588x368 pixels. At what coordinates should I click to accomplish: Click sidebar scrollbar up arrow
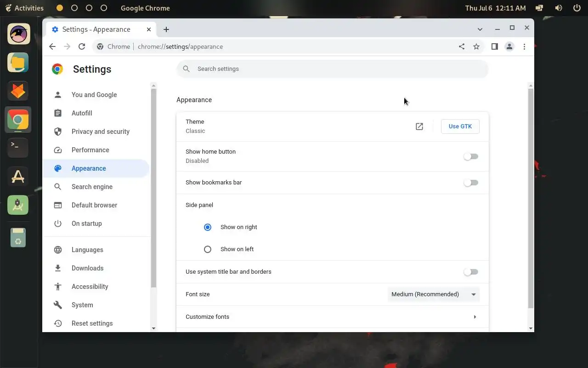[x=153, y=86]
